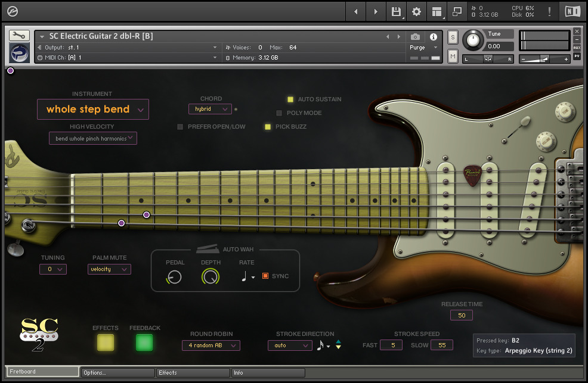Click the AUX button at the header's right edge
588x383 pixels.
(x=577, y=48)
